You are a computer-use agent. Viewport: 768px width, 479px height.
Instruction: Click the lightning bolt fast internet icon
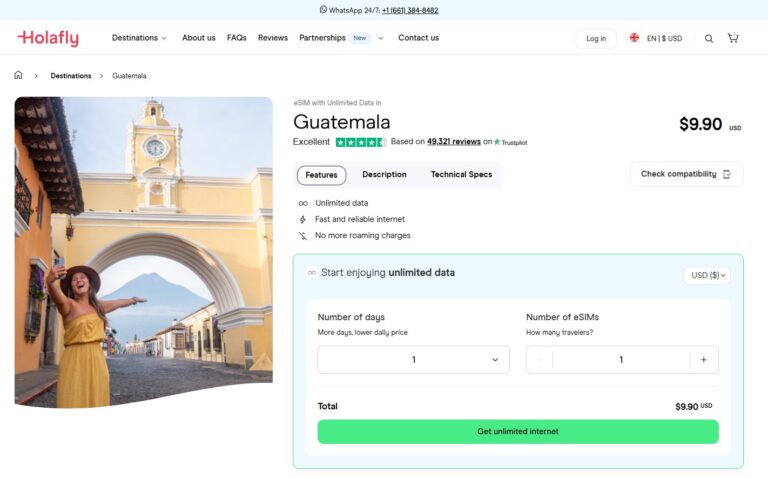point(303,219)
